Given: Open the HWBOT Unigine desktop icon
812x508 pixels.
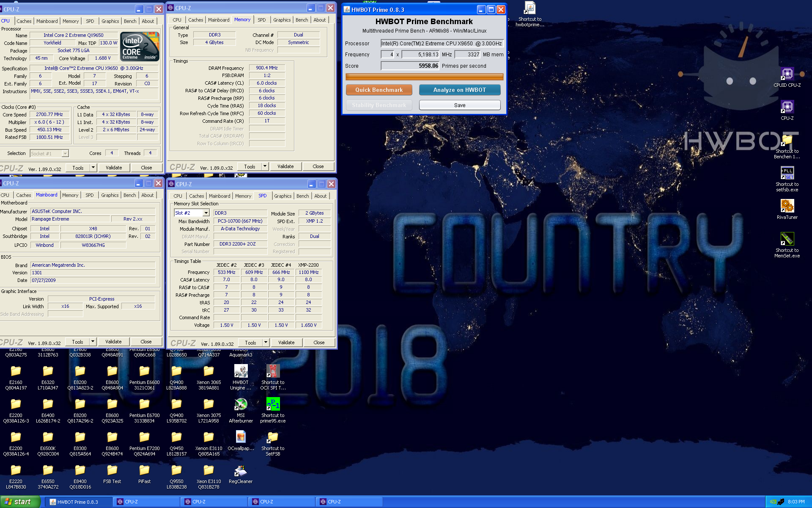Looking at the screenshot, I should coord(241,377).
